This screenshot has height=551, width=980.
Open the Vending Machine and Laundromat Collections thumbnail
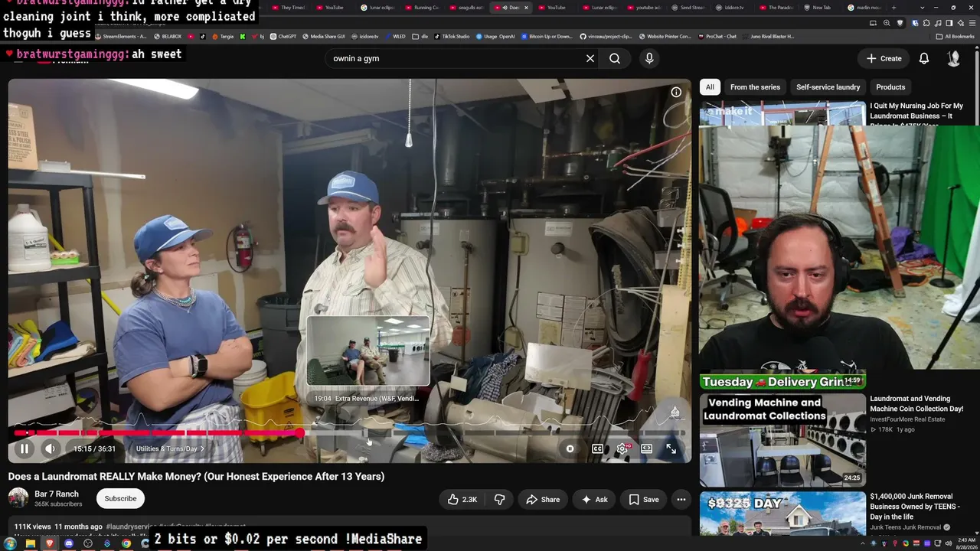[x=782, y=441]
